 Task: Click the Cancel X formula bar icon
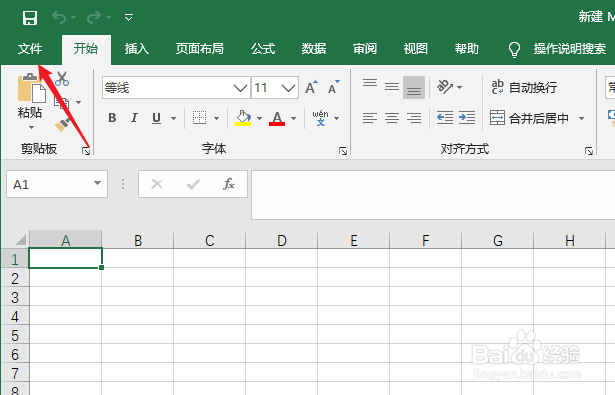[157, 184]
